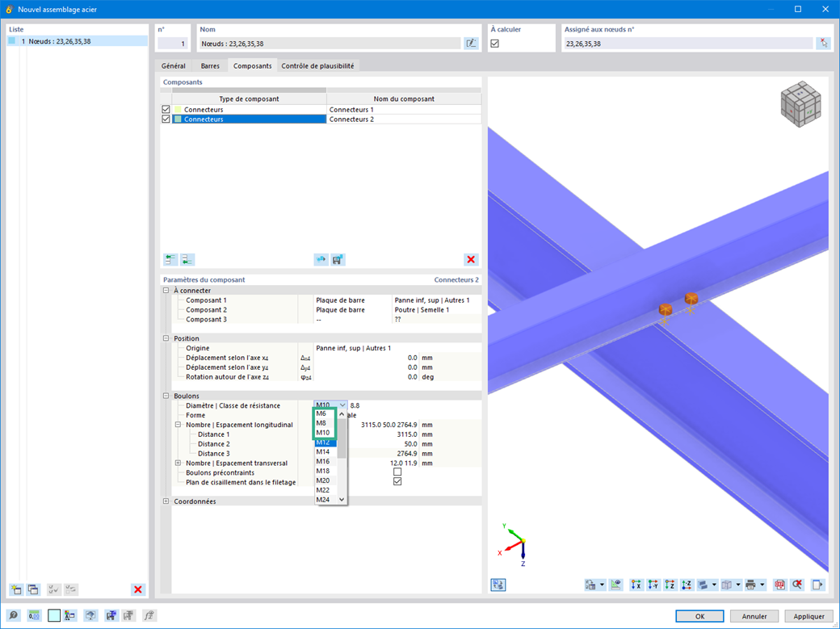The height and width of the screenshot is (629, 840).
Task: Collapse the Boulons section
Action: point(166,396)
